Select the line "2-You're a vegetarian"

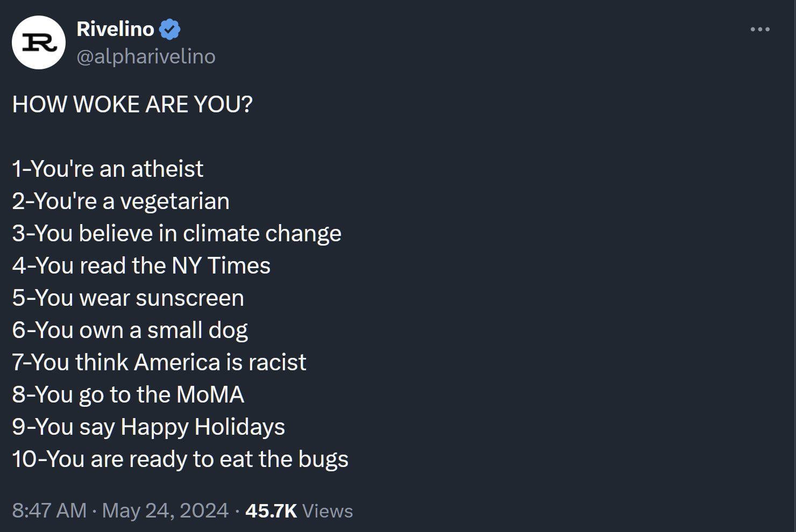click(120, 201)
